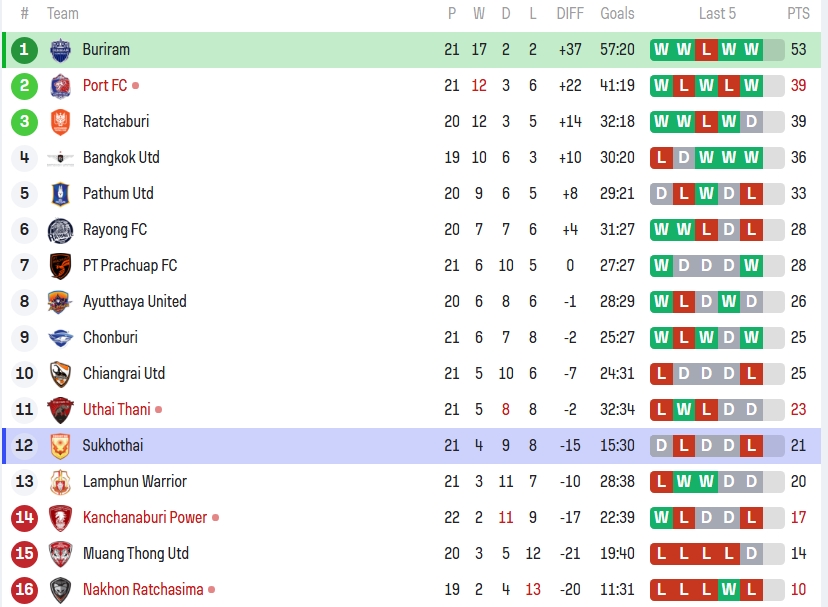This screenshot has height=607, width=828.
Task: Click the Pathum Utd club badge
Action: tap(60, 194)
